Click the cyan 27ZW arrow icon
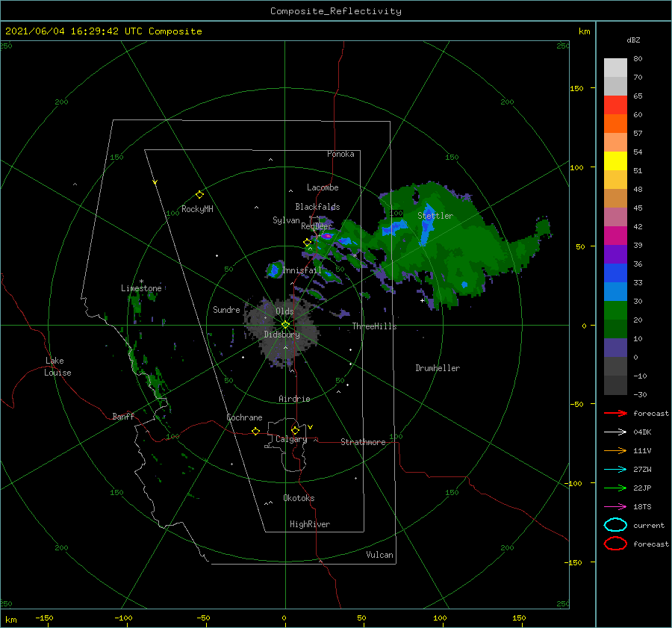 coord(615,470)
